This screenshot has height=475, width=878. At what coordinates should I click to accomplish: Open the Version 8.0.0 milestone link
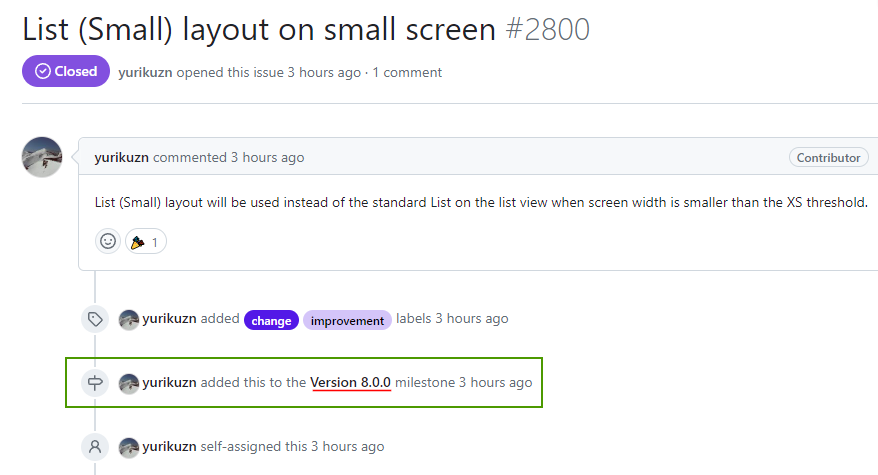pos(350,382)
